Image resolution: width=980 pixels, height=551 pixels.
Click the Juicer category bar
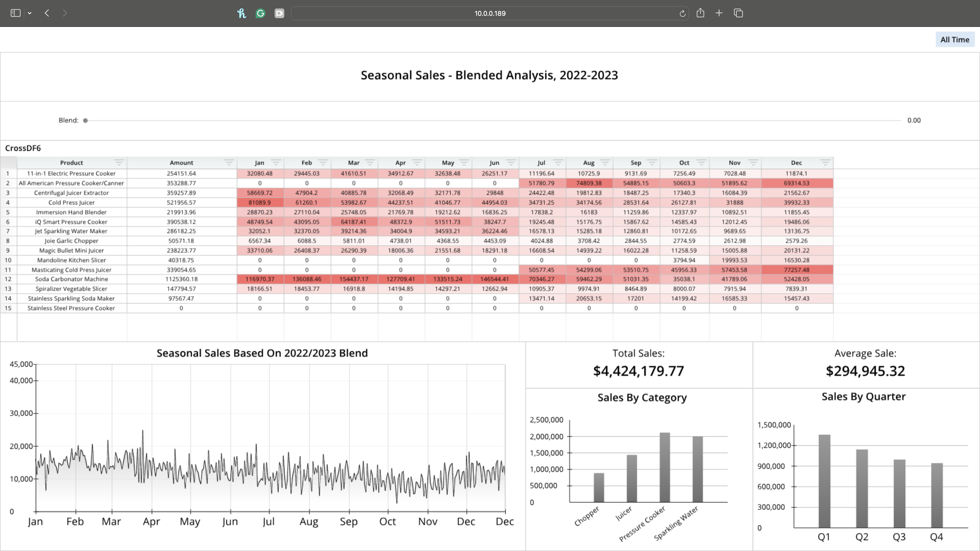tap(632, 479)
